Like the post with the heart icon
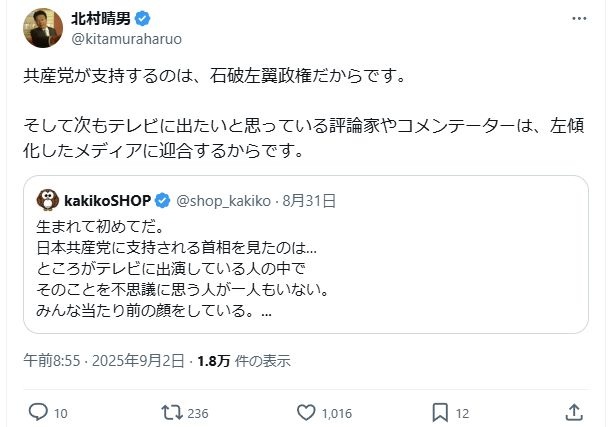This screenshot has height=427, width=610. (309, 411)
